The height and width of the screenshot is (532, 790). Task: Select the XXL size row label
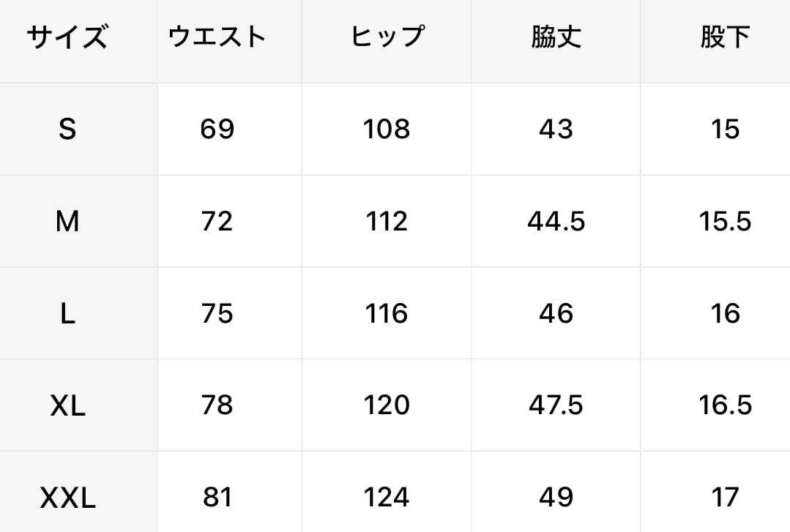tap(67, 497)
